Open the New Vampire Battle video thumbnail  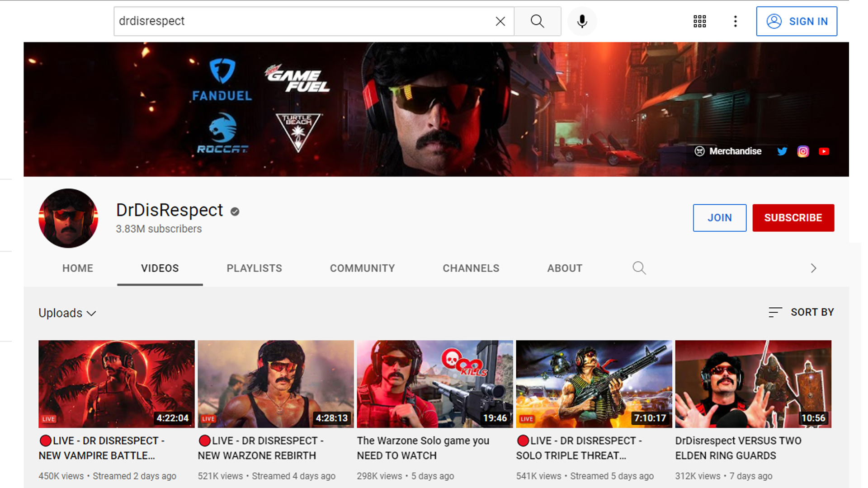click(117, 384)
